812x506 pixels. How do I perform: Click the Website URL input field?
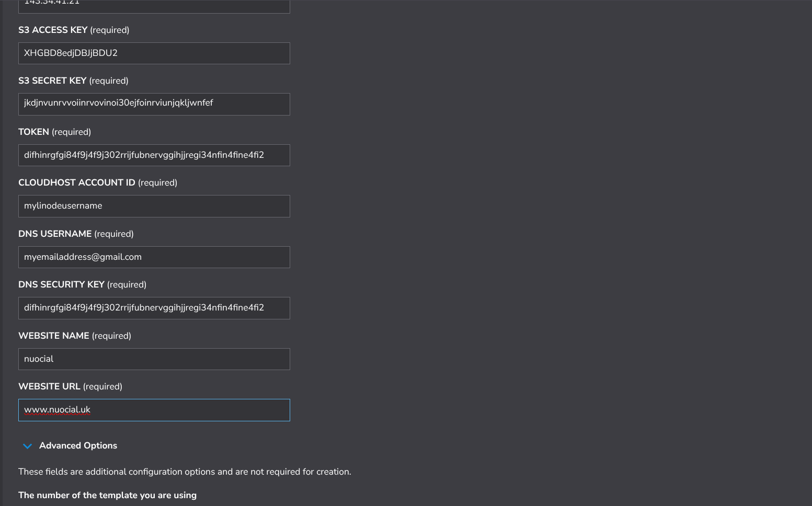(x=154, y=410)
